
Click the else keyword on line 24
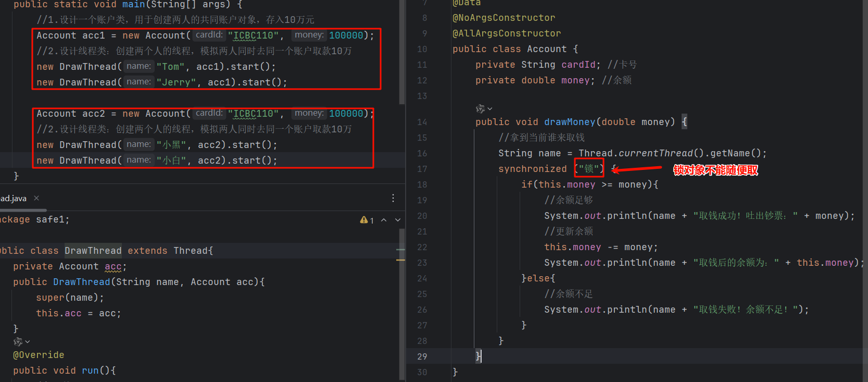coord(538,278)
